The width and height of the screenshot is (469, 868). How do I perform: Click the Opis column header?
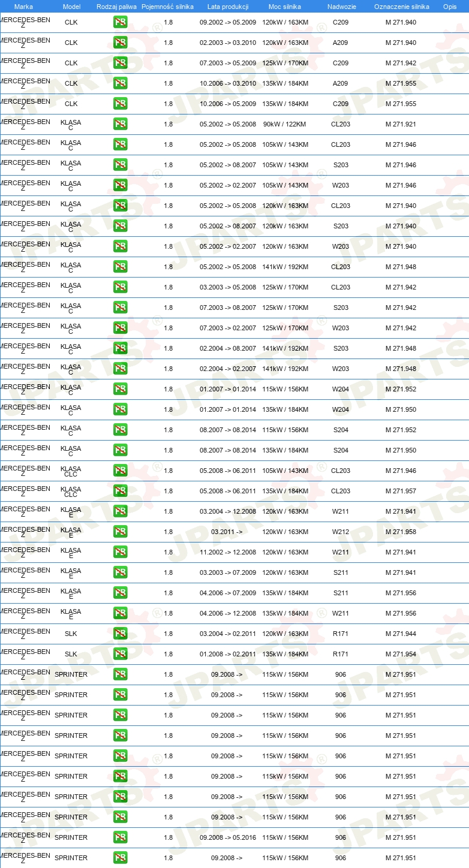pos(450,7)
